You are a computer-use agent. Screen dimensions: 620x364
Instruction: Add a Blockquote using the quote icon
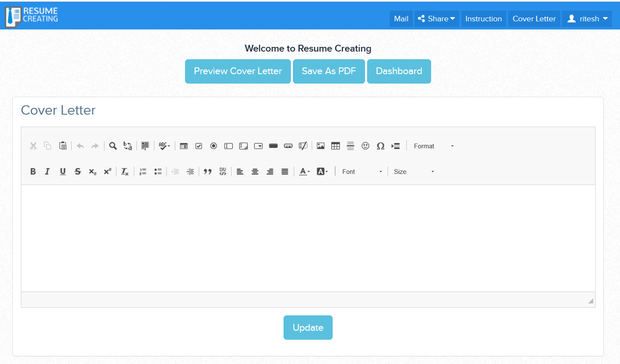point(208,171)
